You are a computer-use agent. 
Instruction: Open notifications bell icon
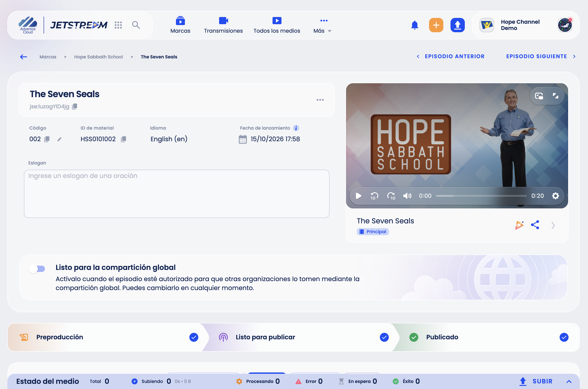click(415, 25)
